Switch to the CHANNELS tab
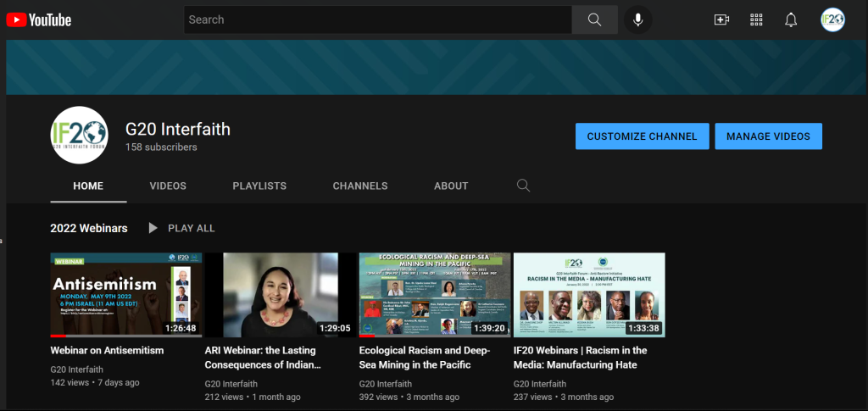 pos(360,186)
